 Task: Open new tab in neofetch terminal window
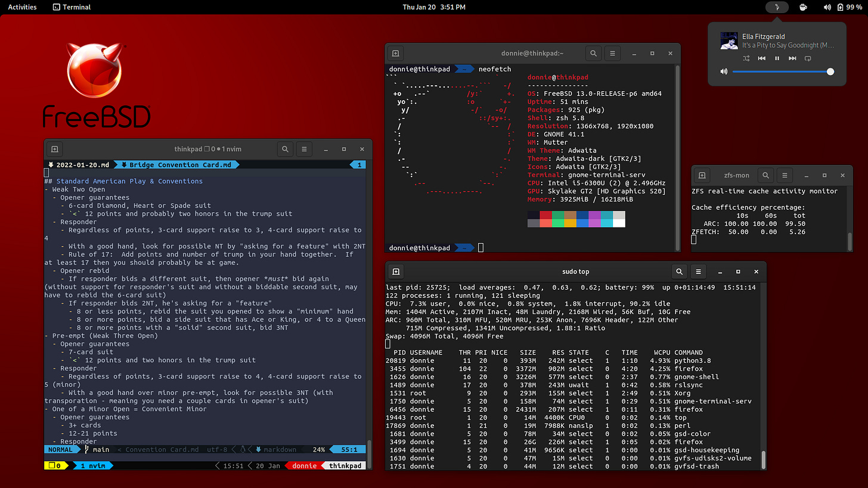(x=395, y=54)
